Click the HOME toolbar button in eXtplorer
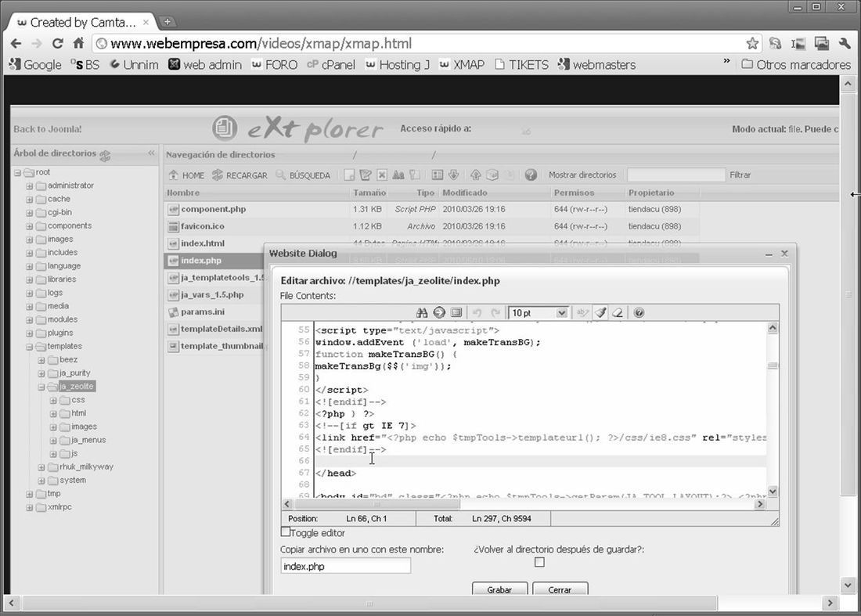The image size is (861, 616). point(186,175)
